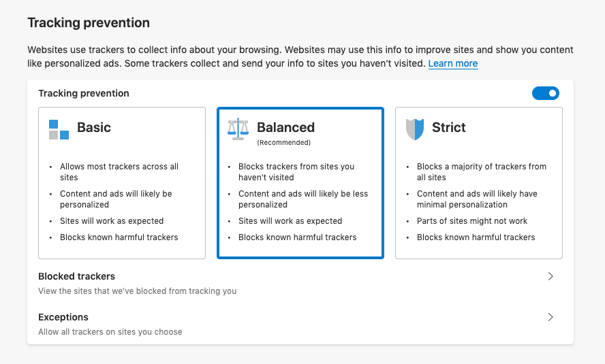Click "View the sites that we've blocked" description
605x364 pixels.
137,291
